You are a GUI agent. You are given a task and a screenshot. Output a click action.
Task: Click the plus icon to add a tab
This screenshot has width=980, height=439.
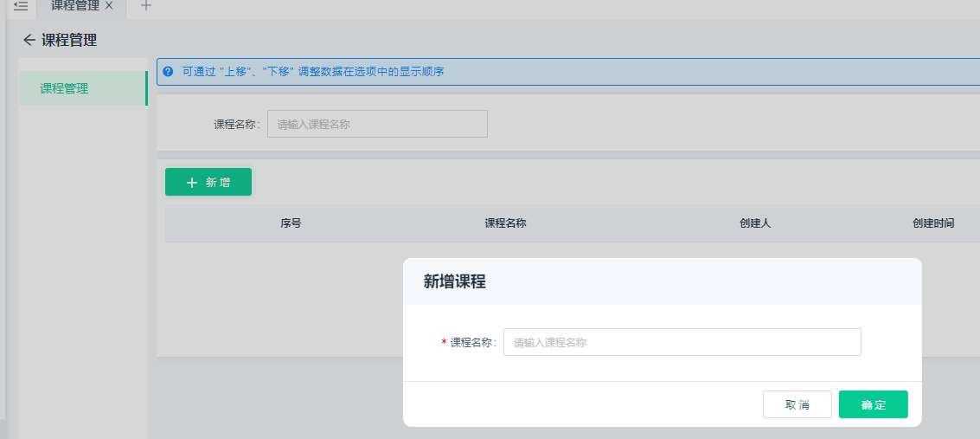pos(146,5)
